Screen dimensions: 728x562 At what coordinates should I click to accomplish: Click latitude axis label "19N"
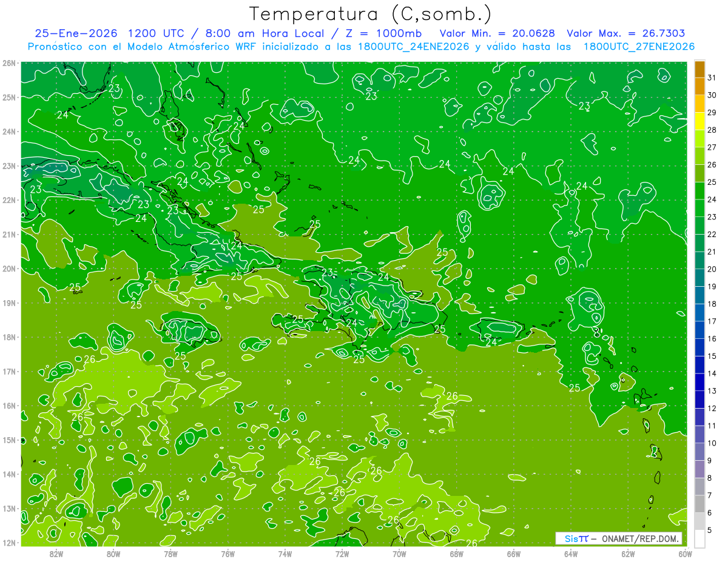[8, 303]
